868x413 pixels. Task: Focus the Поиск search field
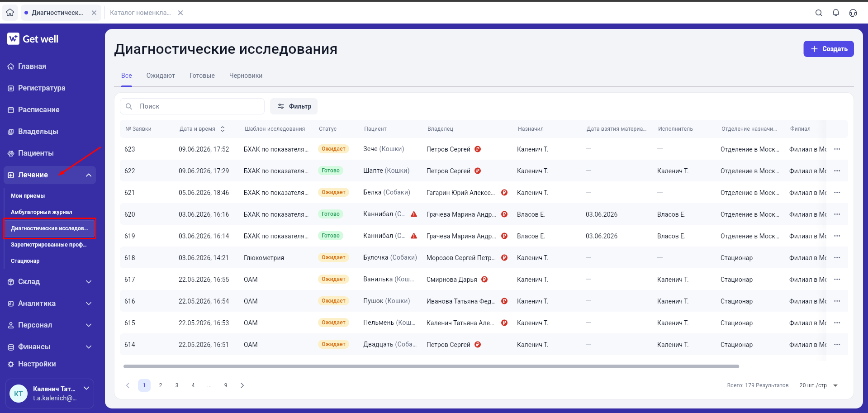point(192,106)
